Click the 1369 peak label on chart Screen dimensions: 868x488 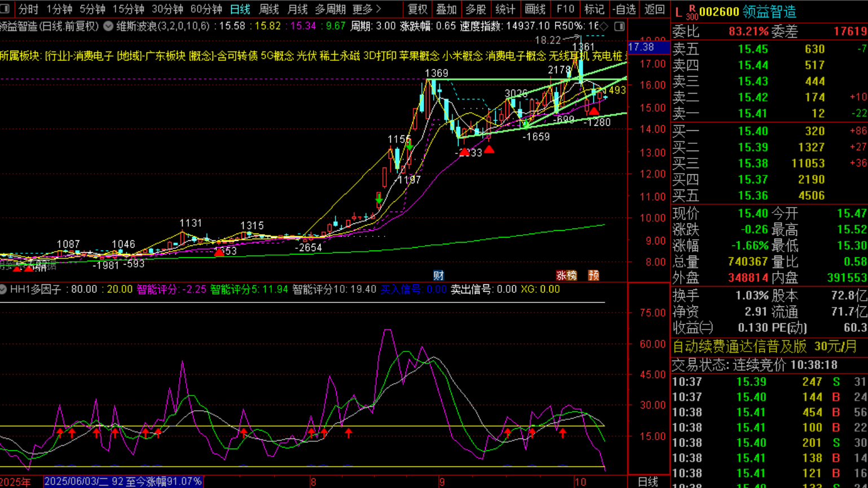pyautogui.click(x=437, y=73)
